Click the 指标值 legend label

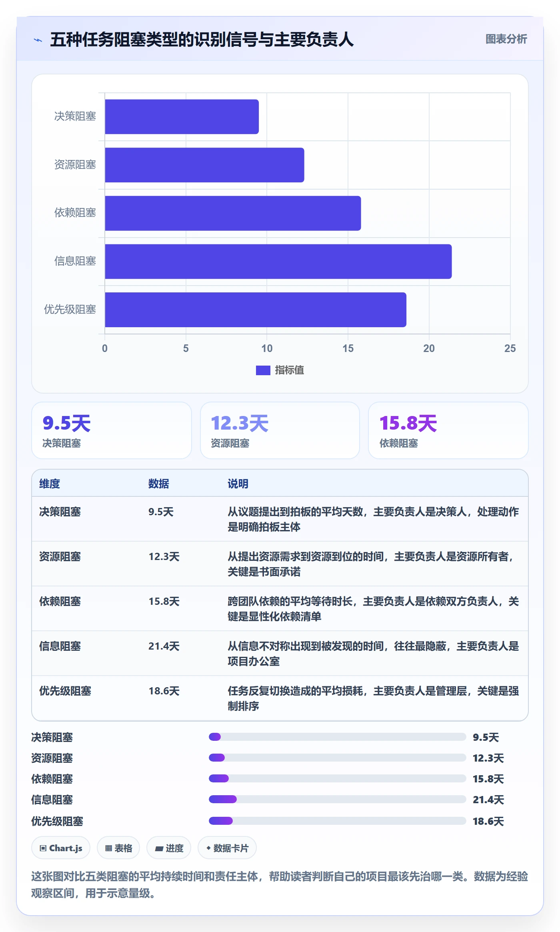click(289, 370)
